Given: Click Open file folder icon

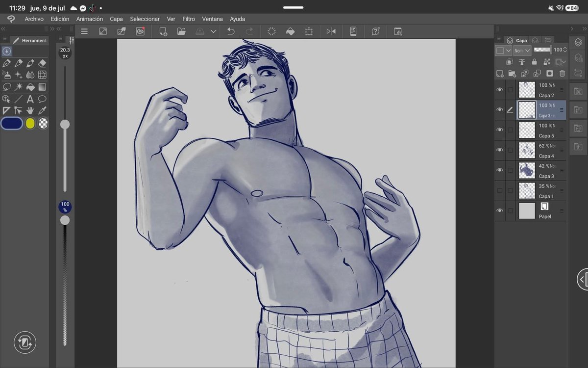Looking at the screenshot, I should 181,31.
